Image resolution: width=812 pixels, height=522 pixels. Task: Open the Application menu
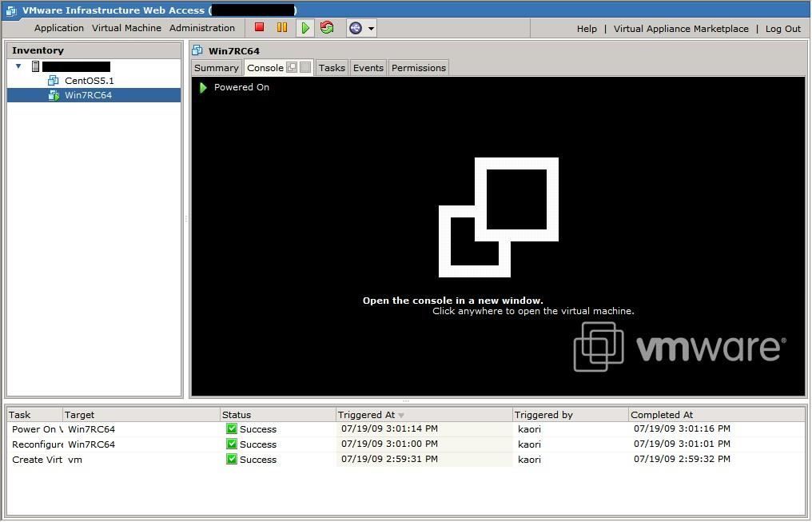(59, 28)
